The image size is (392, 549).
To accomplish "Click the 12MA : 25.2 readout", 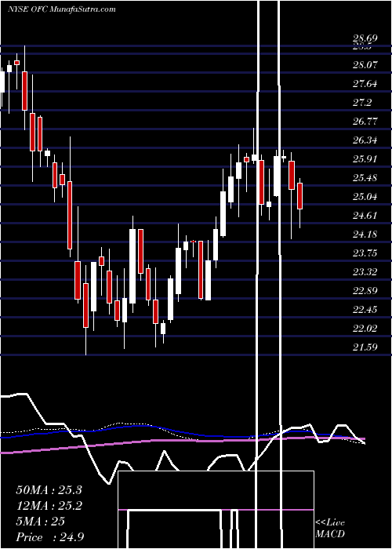I will tap(49, 506).
